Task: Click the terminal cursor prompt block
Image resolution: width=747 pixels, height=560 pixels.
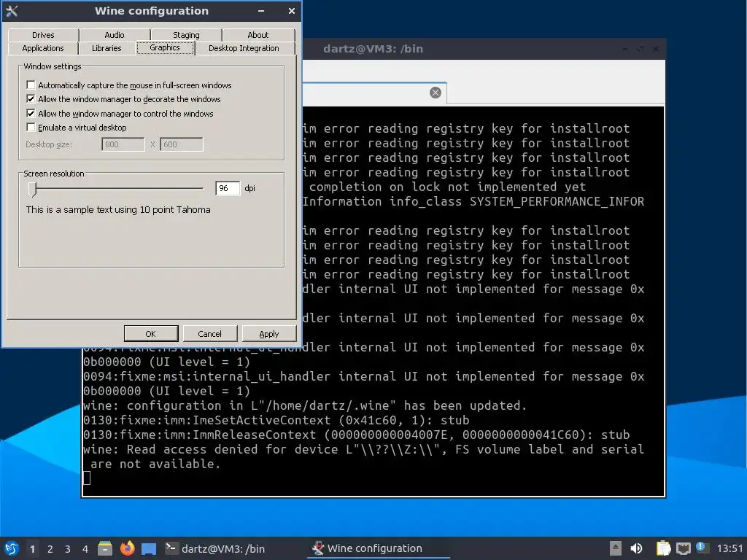Action: coord(87,478)
